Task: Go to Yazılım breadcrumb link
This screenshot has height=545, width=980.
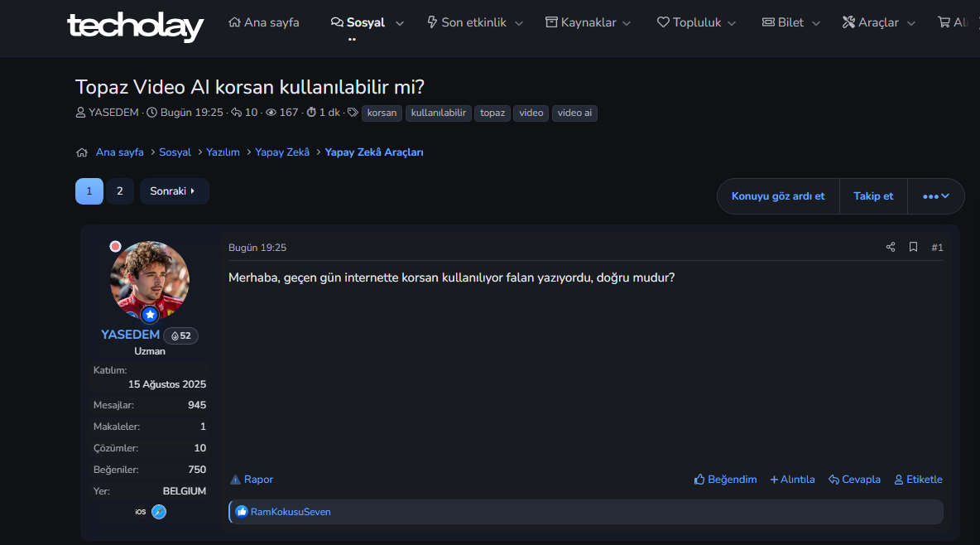Action: tap(223, 152)
